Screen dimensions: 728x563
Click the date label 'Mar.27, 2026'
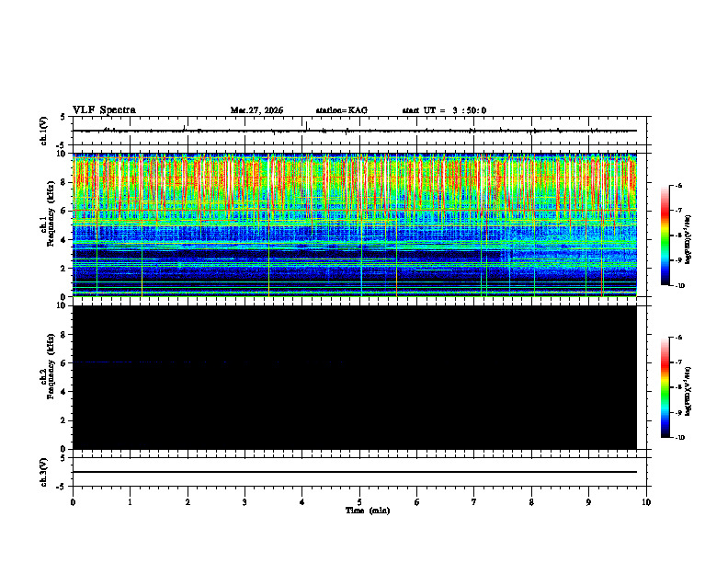[x=256, y=110]
